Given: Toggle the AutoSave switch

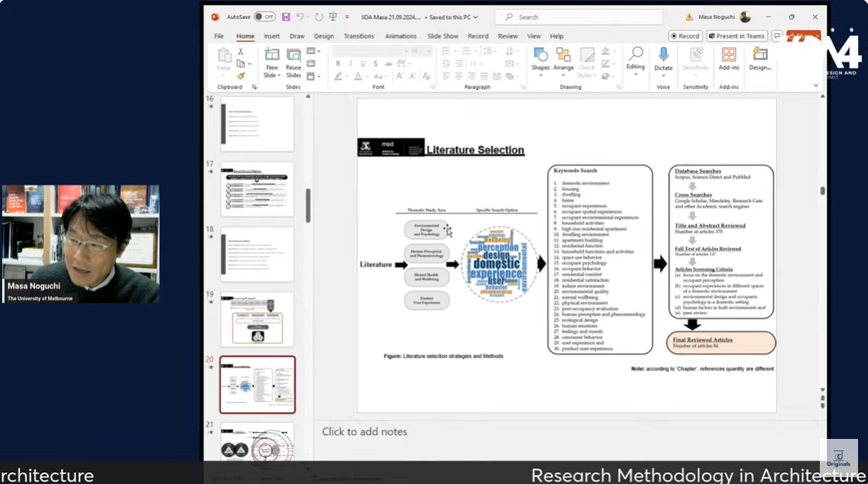Looking at the screenshot, I should (264, 17).
